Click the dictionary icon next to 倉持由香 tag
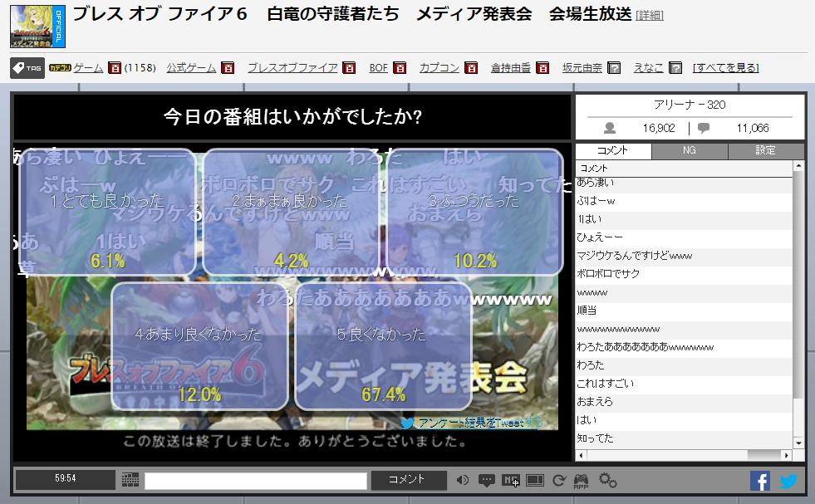The width and height of the screenshot is (815, 504). click(543, 68)
